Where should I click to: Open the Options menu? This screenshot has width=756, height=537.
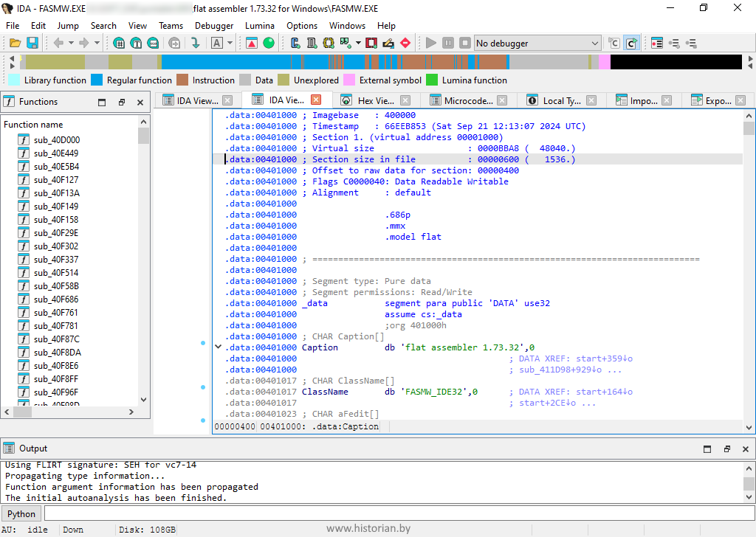[302, 26]
